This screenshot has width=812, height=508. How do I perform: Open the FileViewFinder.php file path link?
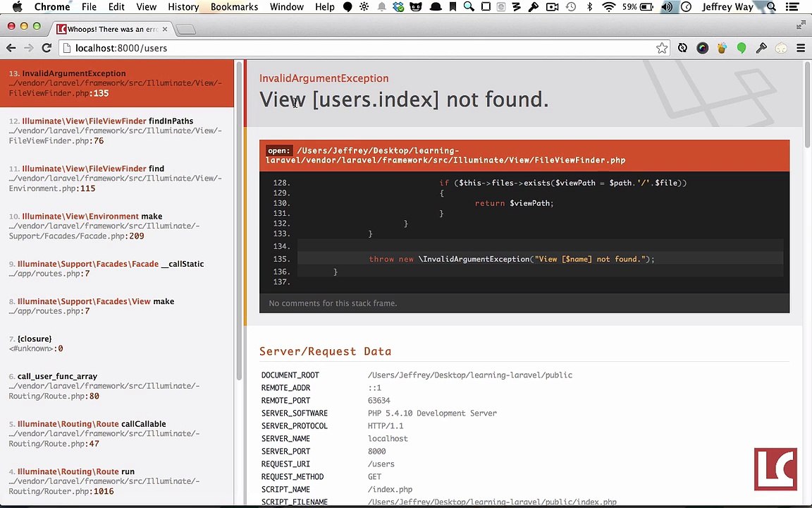point(445,155)
